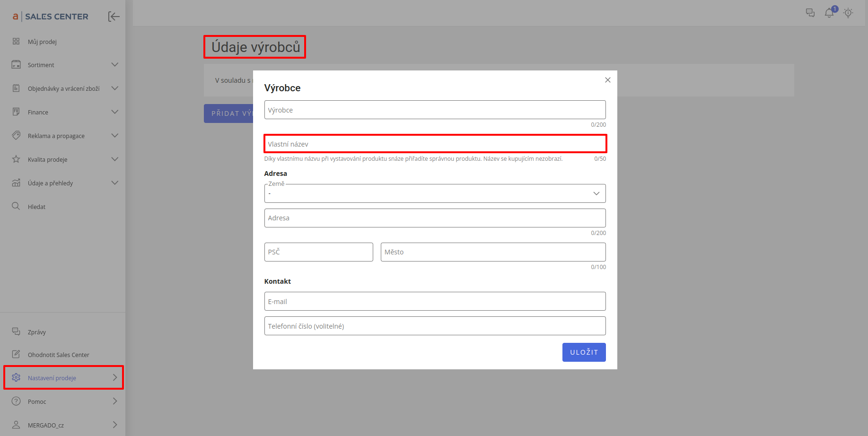This screenshot has height=436, width=868.
Task: Close the Výrobce dialog
Action: coord(607,80)
